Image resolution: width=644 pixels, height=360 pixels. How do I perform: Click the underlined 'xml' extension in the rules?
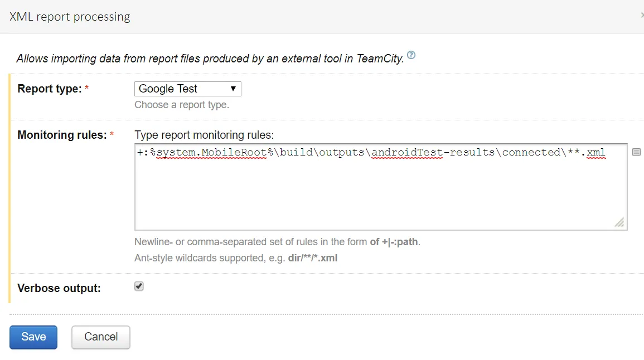coord(596,152)
